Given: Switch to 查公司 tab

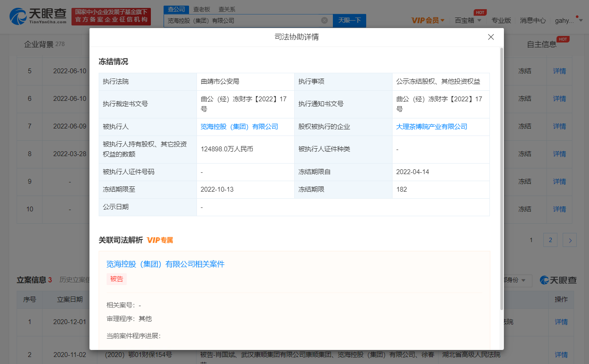Looking at the screenshot, I should [176, 9].
